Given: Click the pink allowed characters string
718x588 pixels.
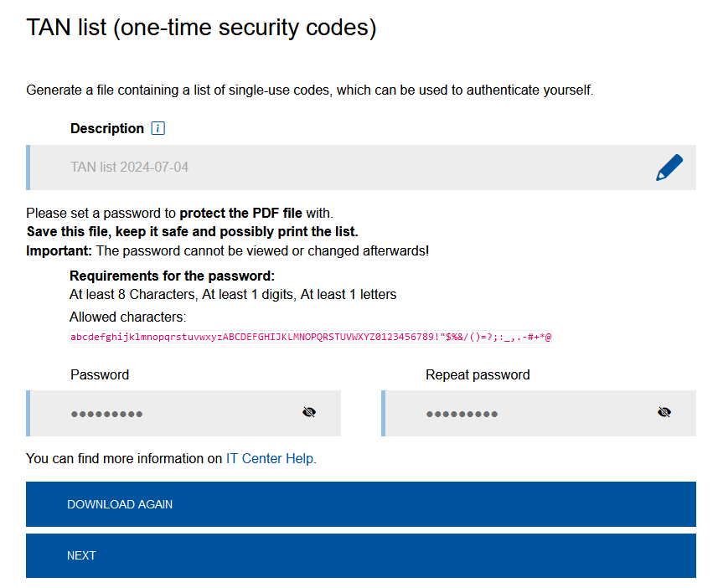Looking at the screenshot, I should [311, 337].
